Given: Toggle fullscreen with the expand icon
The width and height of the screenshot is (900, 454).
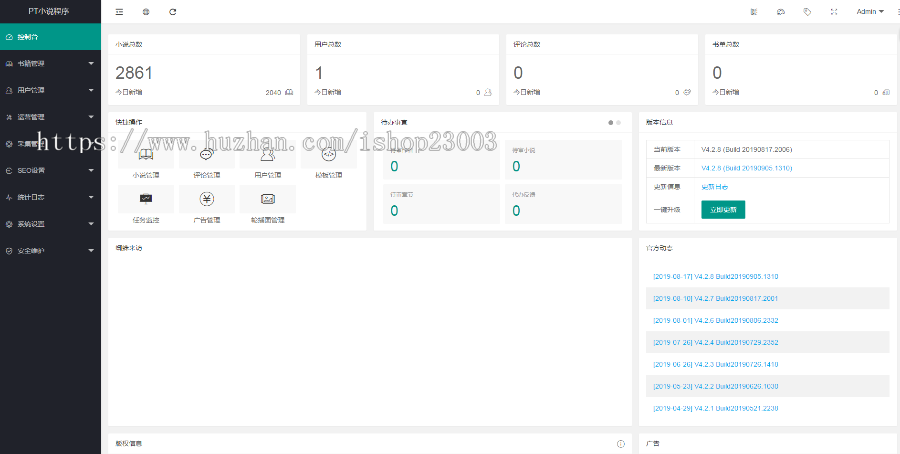Looking at the screenshot, I should tap(834, 11).
